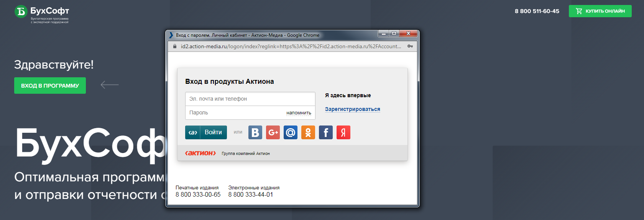Click КУПИТЬ ОНЛАЙН button
This screenshot has width=644, height=220.
pos(600,11)
